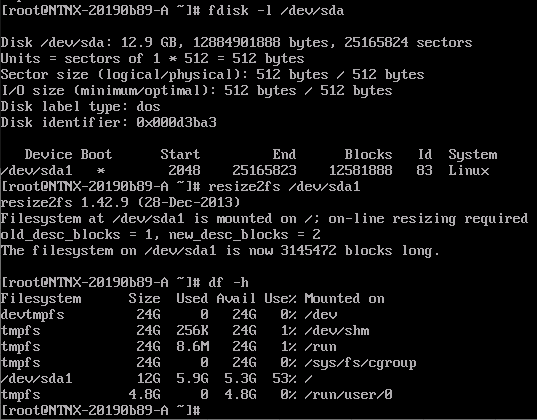This screenshot has width=537, height=420.
Task: Select the Disk label type dos text
Action: [80, 107]
